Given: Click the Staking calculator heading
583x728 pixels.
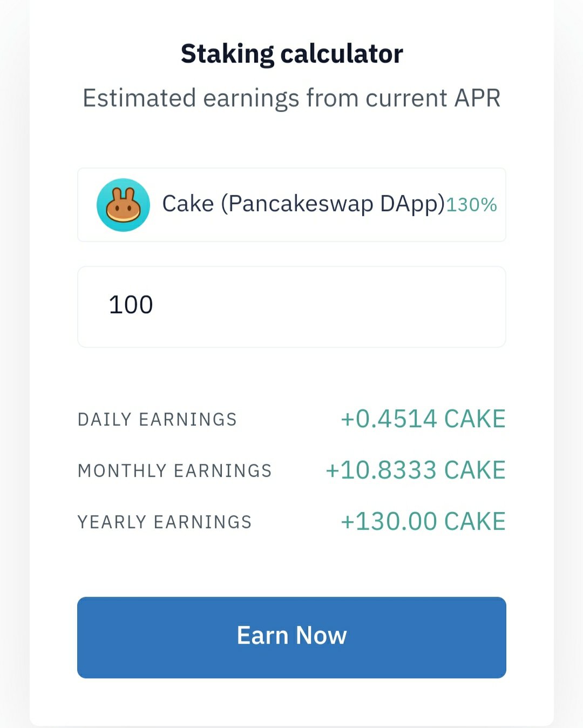Looking at the screenshot, I should click(291, 54).
